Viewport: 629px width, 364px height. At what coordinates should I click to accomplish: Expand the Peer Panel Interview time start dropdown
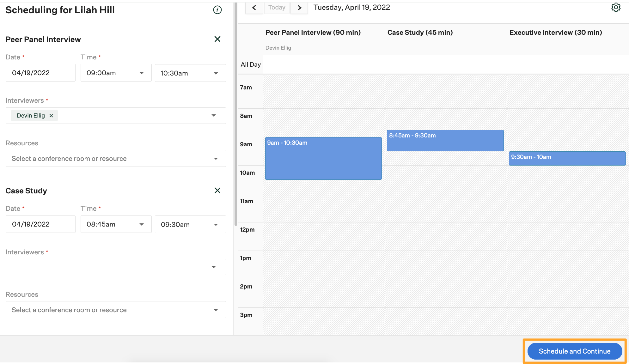(x=141, y=73)
